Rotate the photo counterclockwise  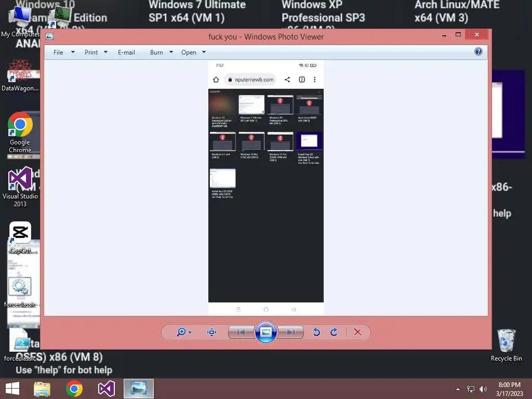coord(316,332)
